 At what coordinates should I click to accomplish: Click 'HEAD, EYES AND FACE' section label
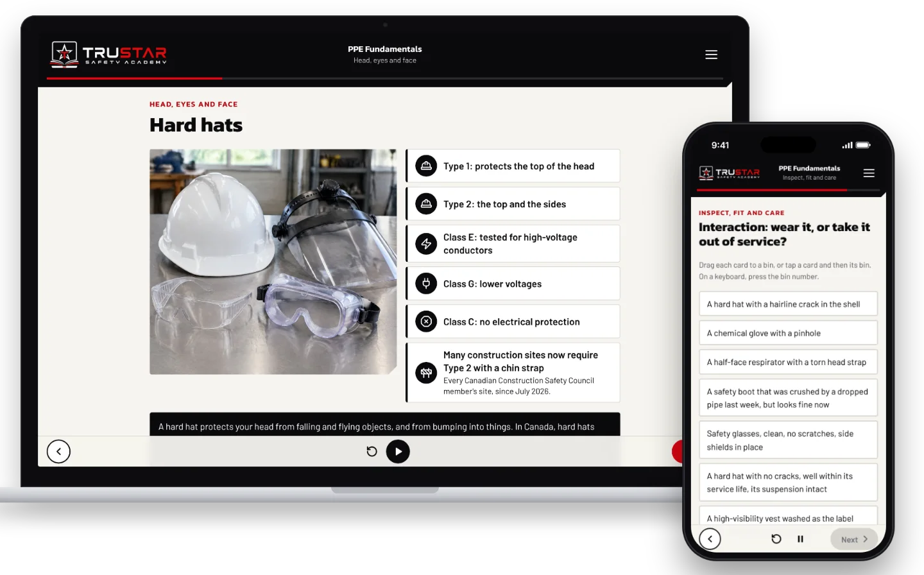194,104
